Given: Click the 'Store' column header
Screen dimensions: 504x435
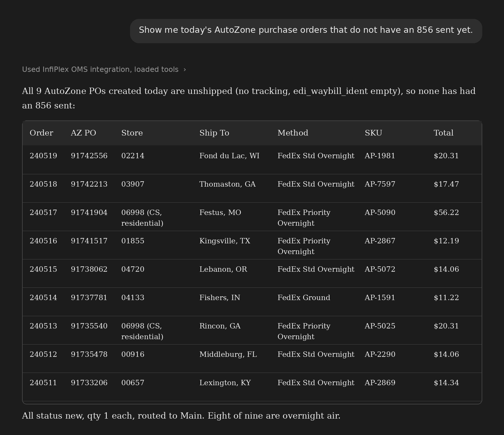Looking at the screenshot, I should tap(132, 133).
